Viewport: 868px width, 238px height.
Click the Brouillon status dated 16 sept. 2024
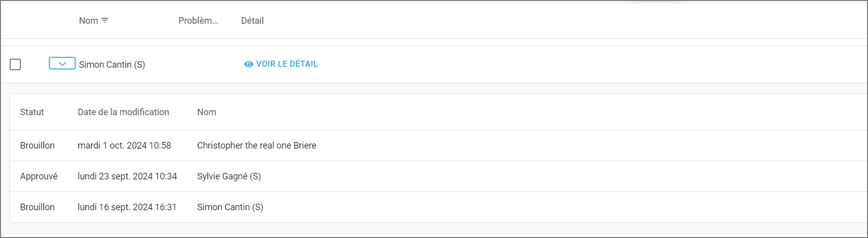tap(37, 207)
